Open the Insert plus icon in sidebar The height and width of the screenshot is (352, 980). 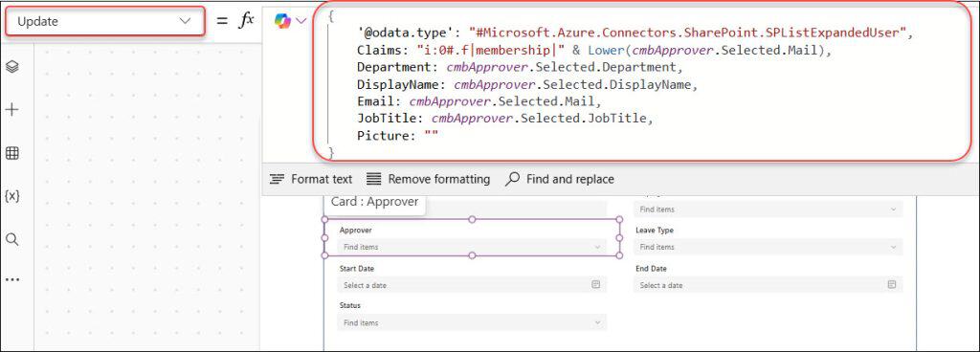pos(11,110)
